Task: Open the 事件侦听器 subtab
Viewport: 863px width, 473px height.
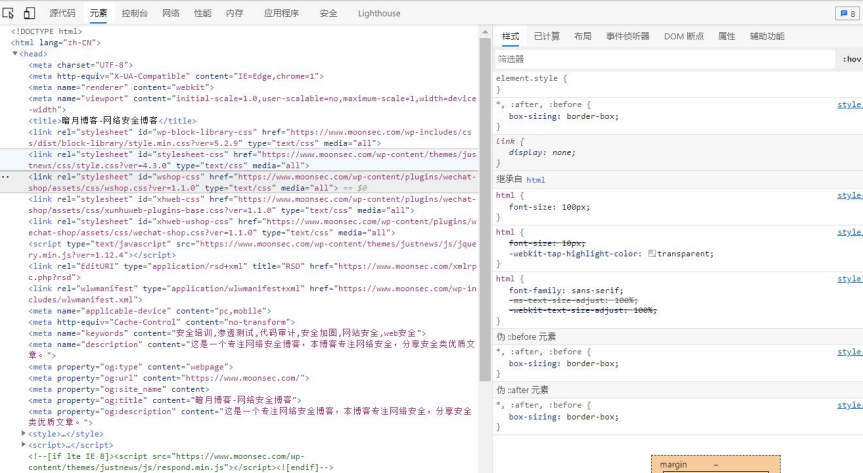Action: [x=628, y=36]
